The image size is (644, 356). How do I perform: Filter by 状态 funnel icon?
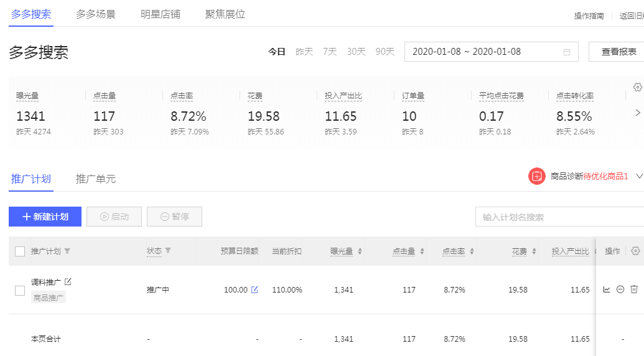[x=168, y=250]
